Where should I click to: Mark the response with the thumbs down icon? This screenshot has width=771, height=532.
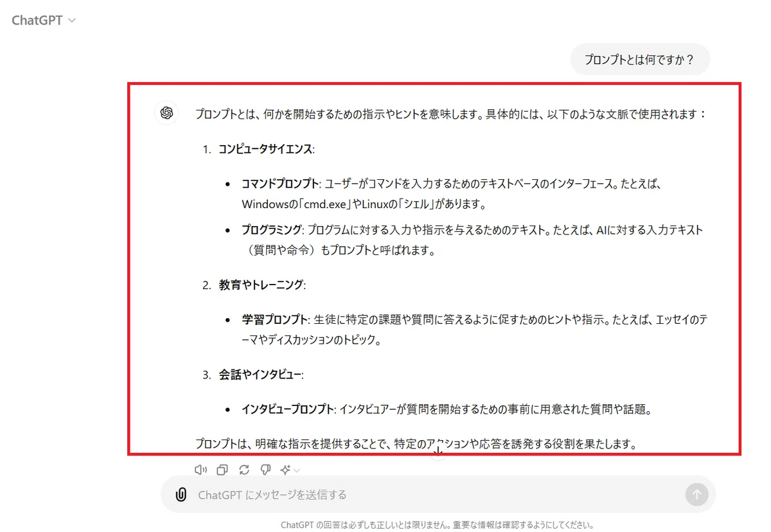[265, 470]
